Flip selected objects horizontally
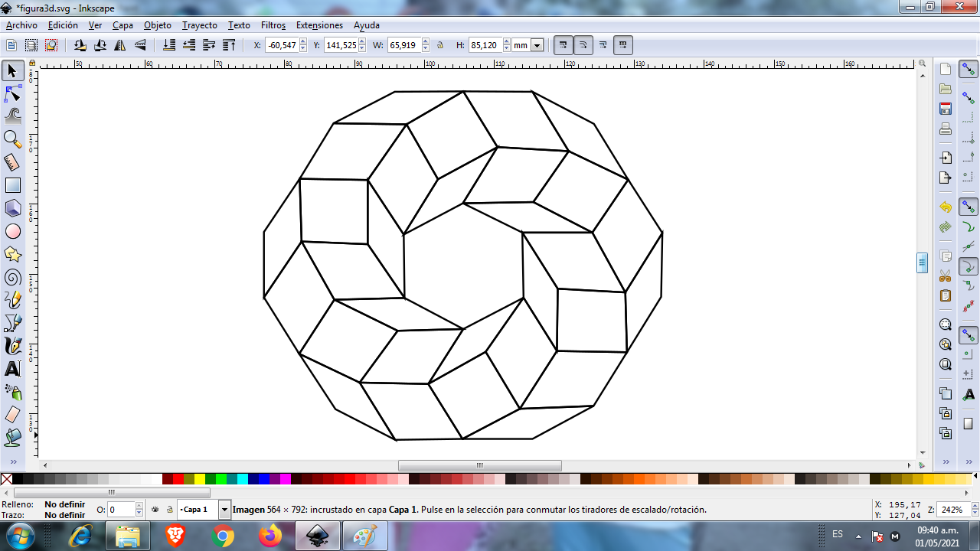This screenshot has width=980, height=551. [120, 45]
